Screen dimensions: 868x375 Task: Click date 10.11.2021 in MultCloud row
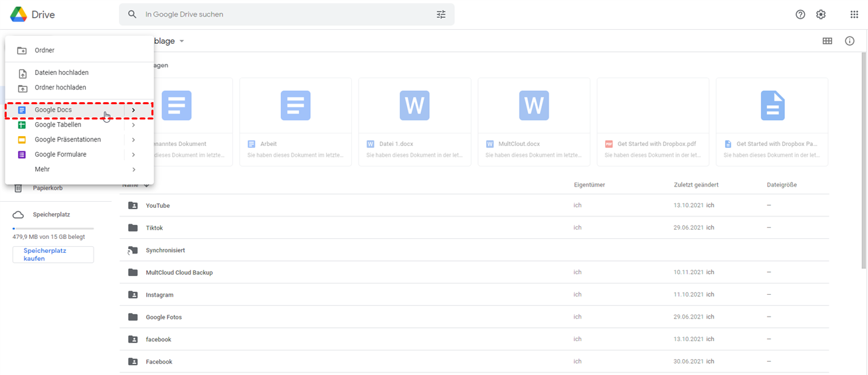tap(689, 273)
